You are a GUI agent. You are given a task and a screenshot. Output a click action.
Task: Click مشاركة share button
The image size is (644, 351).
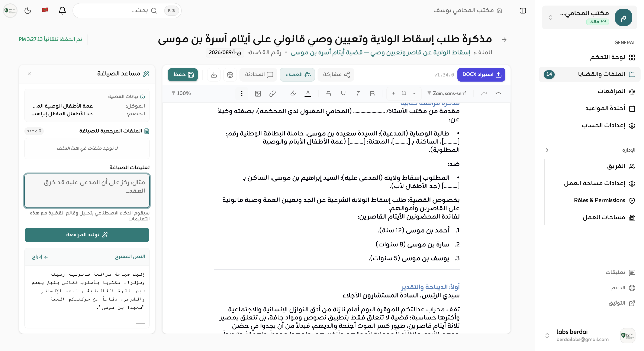coord(336,75)
